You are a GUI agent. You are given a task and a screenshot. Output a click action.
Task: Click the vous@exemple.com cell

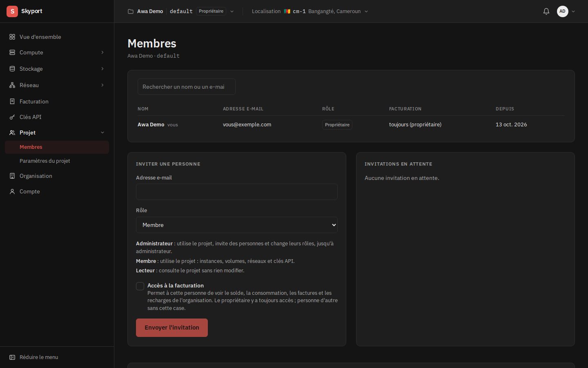pyautogui.click(x=247, y=125)
